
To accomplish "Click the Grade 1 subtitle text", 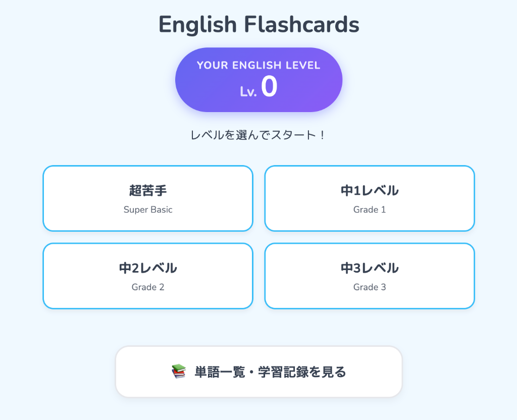I will tap(370, 209).
